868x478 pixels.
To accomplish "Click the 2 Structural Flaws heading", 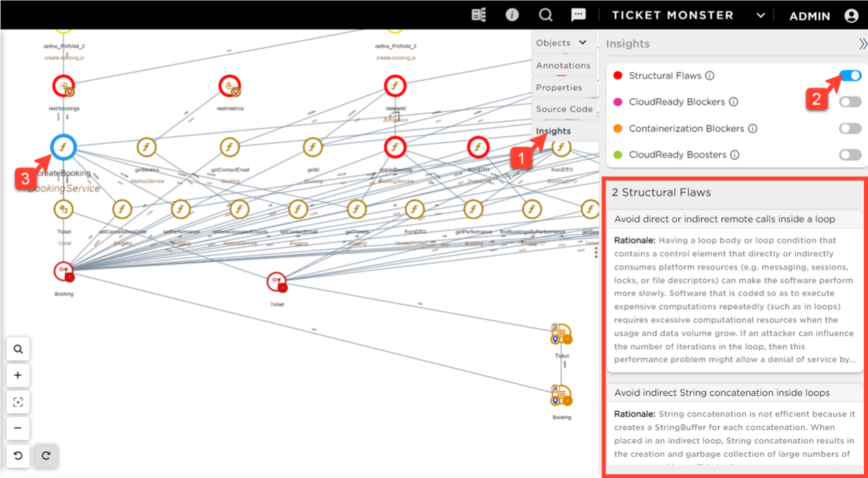I will [x=661, y=192].
